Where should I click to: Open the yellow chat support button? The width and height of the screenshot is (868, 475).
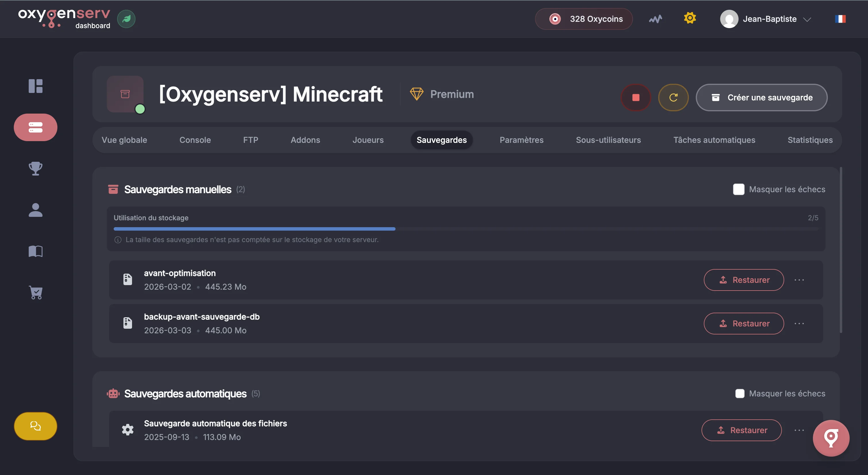click(35, 426)
